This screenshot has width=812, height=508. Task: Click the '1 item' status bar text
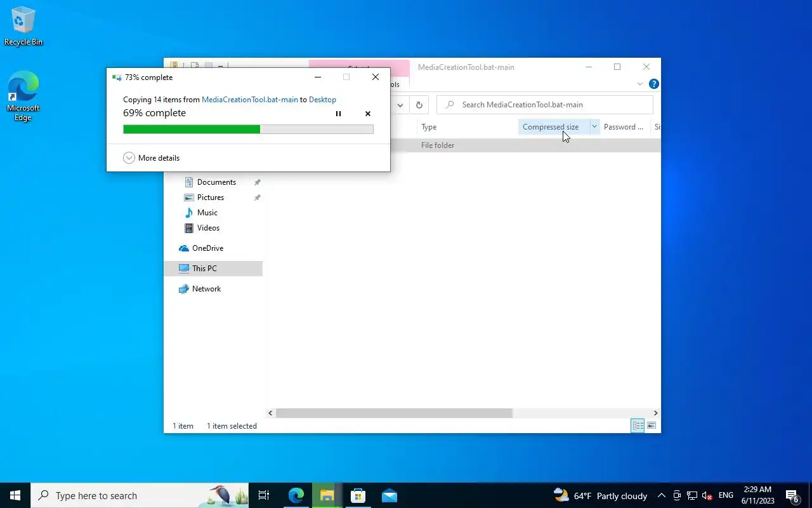point(183,426)
